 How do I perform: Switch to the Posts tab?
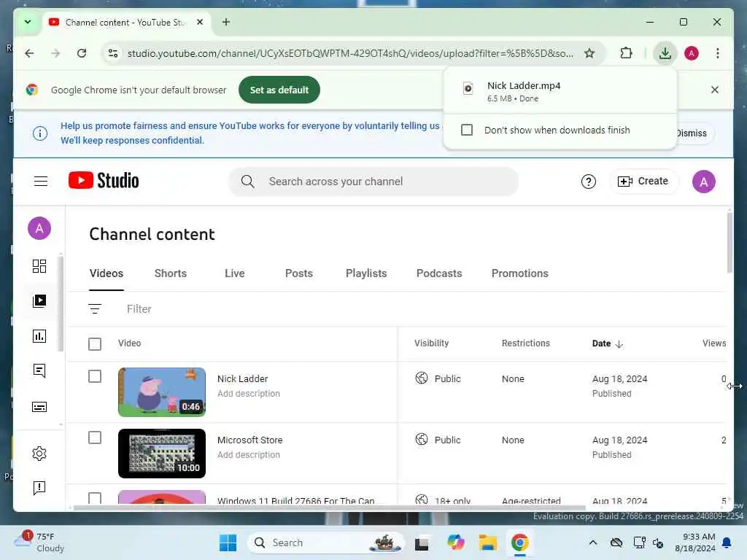tap(298, 273)
